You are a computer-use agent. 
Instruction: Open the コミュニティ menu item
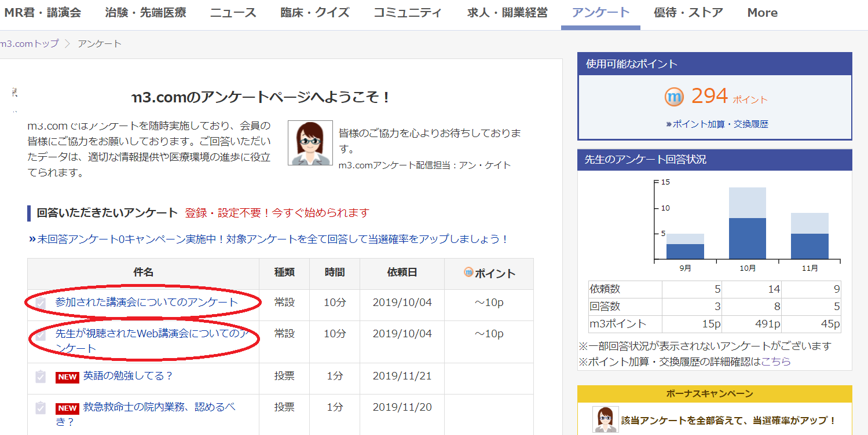click(x=408, y=13)
